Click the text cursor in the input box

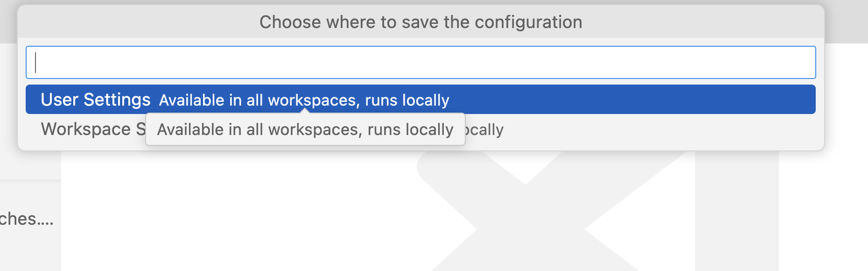[36, 63]
